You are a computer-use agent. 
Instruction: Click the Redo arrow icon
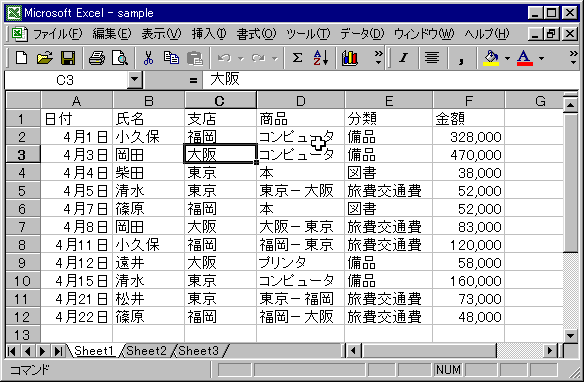tap(258, 58)
